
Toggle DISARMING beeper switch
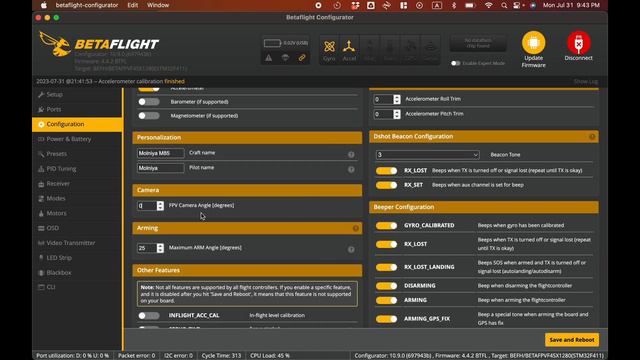[x=386, y=286]
